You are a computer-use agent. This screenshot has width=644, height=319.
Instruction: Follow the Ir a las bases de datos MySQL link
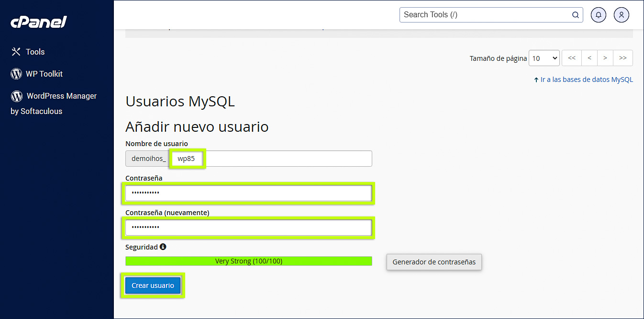point(587,79)
